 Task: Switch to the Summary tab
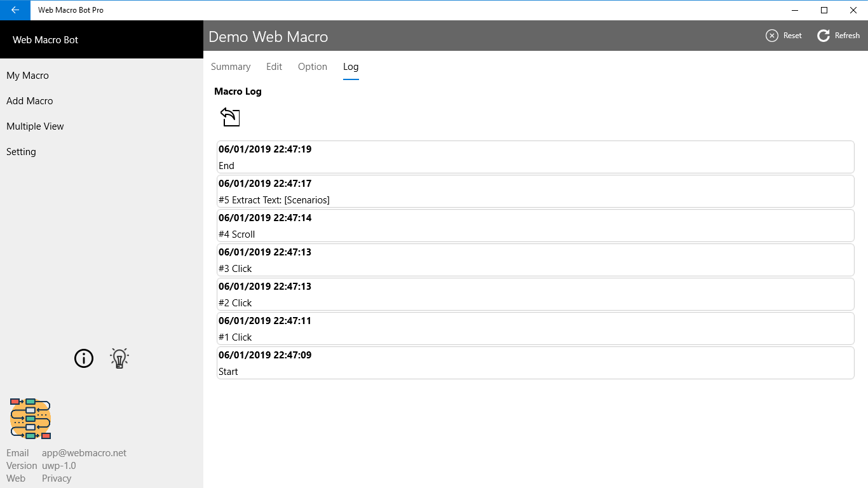pyautogui.click(x=231, y=66)
